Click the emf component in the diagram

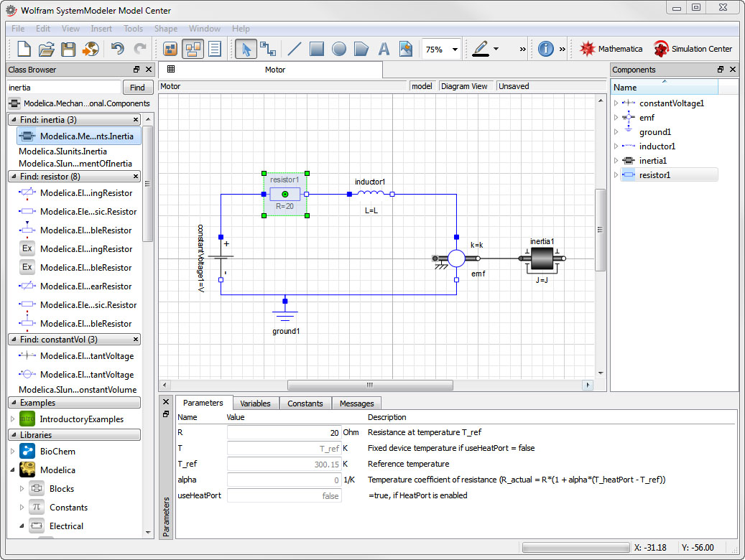coord(457,258)
